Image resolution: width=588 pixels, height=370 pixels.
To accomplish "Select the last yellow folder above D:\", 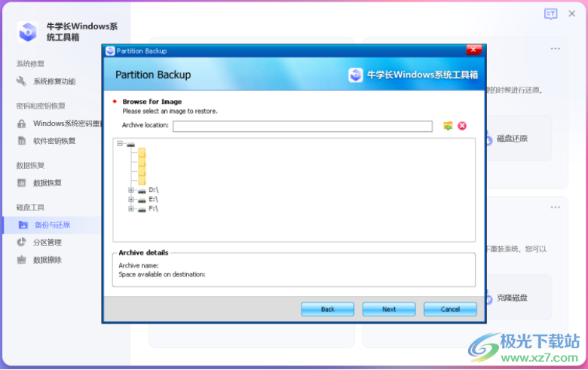I will pos(142,181).
